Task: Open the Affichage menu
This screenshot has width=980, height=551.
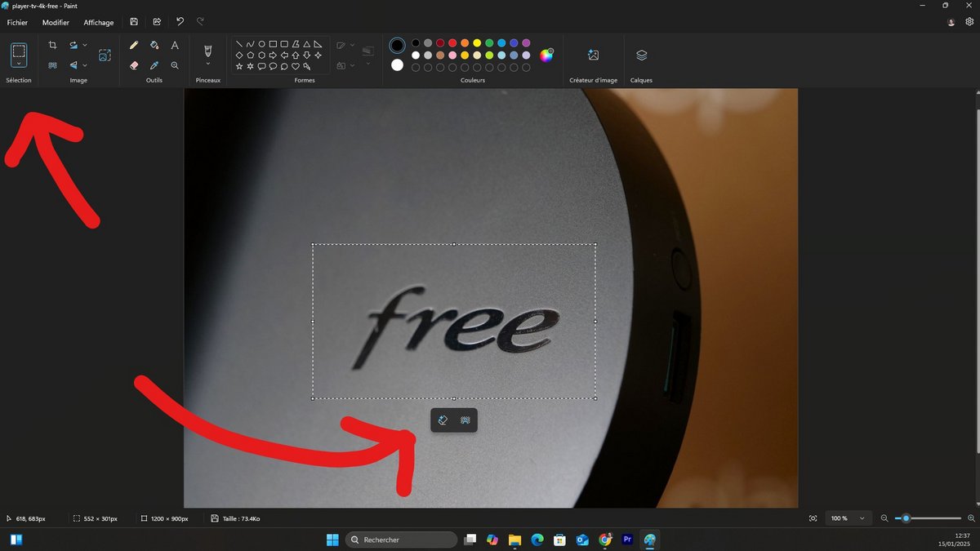Action: [99, 23]
